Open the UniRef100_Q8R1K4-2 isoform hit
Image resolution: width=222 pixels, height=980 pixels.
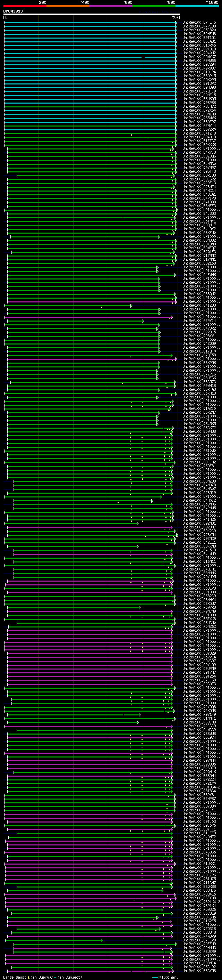[x=201, y=902]
